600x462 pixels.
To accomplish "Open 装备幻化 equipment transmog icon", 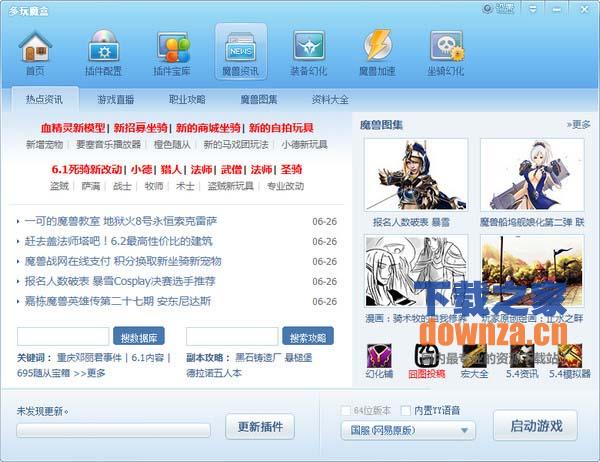I will 309,52.
